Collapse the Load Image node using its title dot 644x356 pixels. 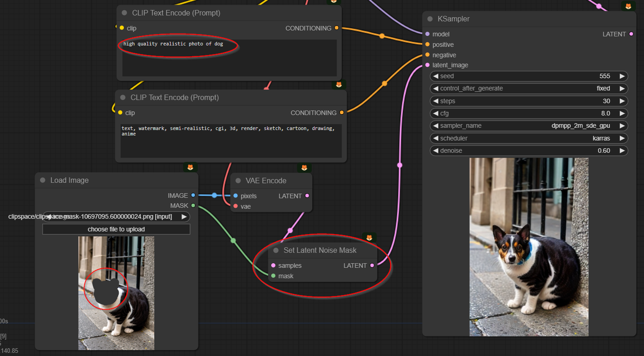coord(43,181)
